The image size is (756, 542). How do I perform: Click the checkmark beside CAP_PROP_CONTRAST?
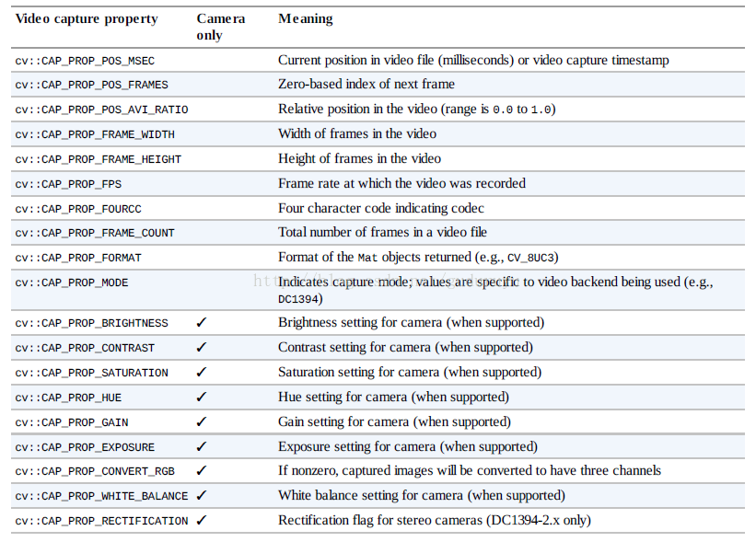[202, 348]
